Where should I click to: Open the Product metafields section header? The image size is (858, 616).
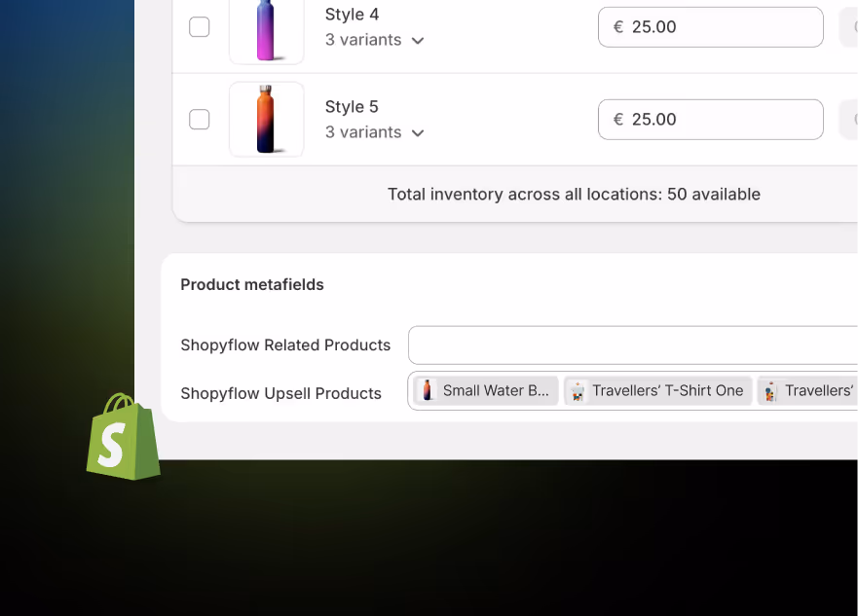(x=251, y=284)
